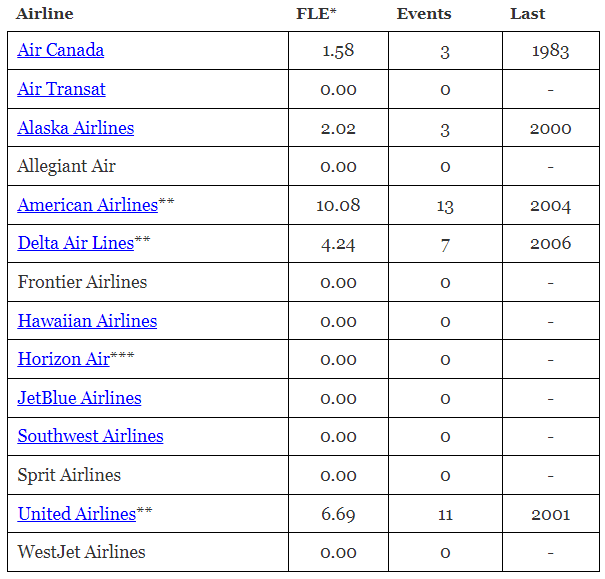The width and height of the screenshot is (605, 579).
Task: Click Delta's last event year 2006
Action: pyautogui.click(x=551, y=243)
